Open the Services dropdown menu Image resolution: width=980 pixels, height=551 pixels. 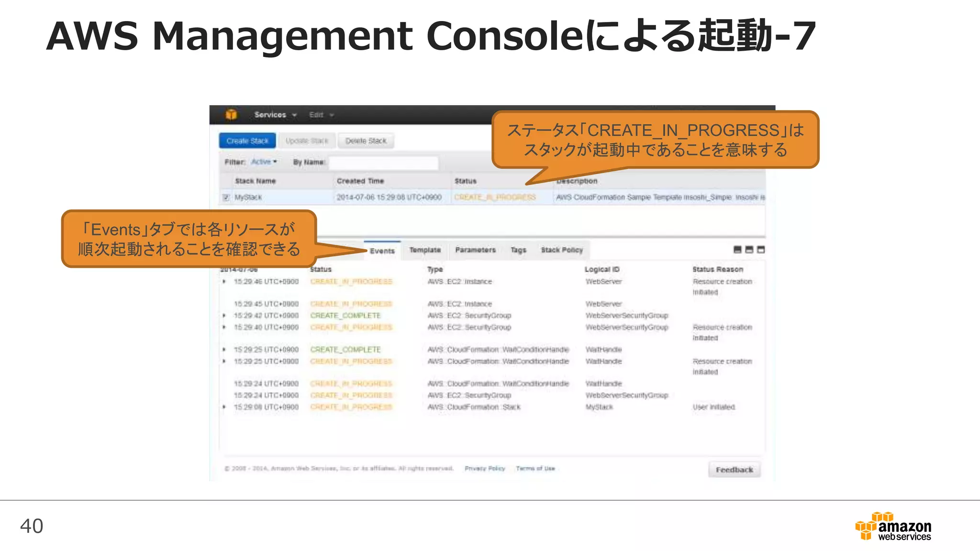276,115
